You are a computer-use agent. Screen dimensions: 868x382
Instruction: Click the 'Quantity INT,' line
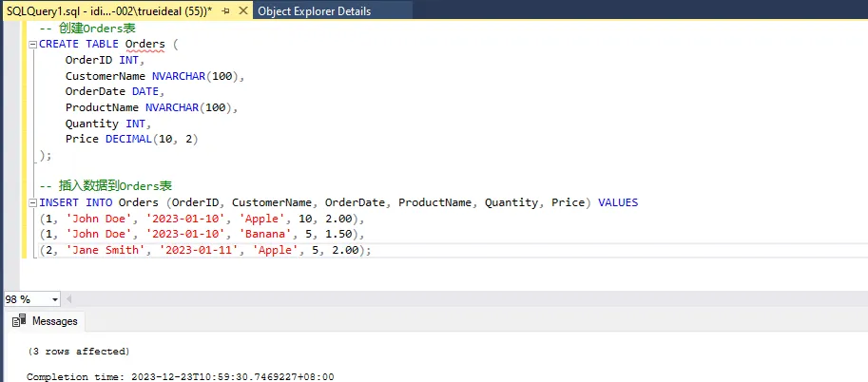pos(108,124)
